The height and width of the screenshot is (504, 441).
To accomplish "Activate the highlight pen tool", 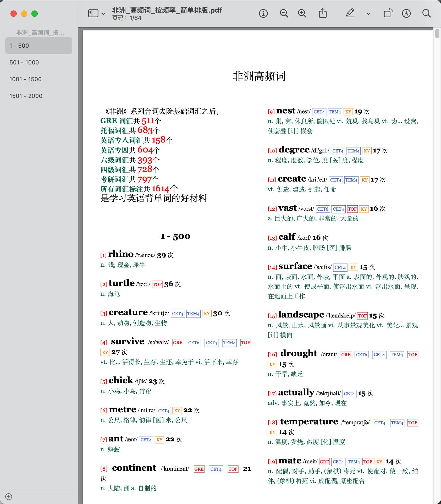I will (350, 13).
